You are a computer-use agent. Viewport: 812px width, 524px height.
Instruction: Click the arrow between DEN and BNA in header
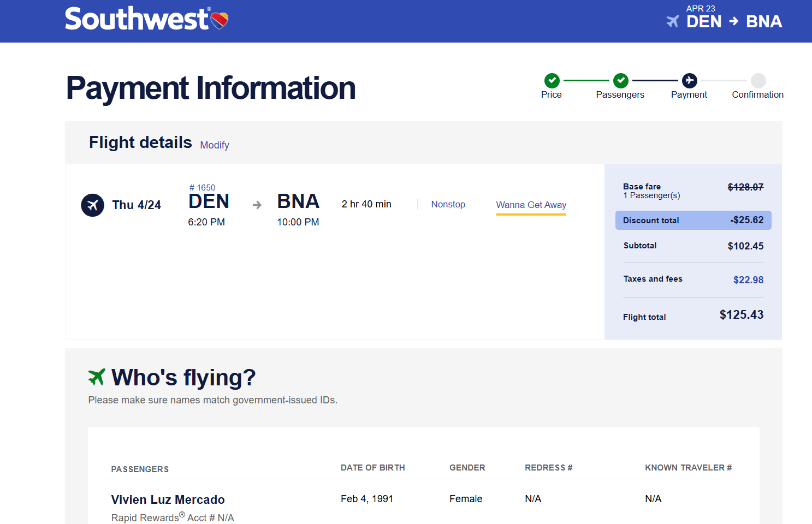pyautogui.click(x=734, y=21)
